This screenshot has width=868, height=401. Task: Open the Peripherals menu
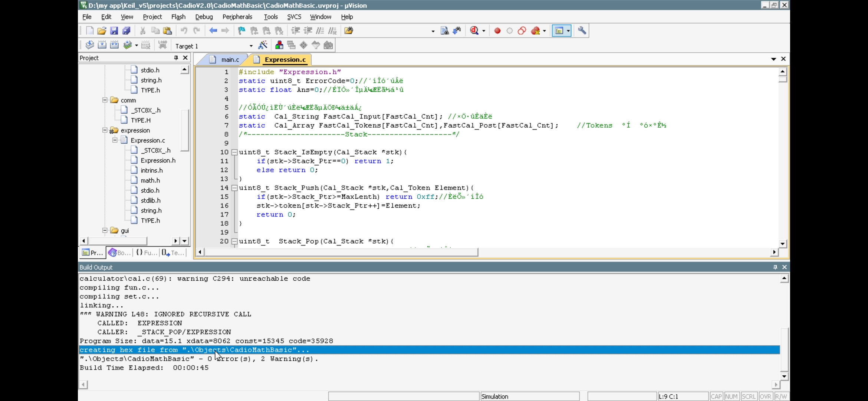pyautogui.click(x=237, y=17)
